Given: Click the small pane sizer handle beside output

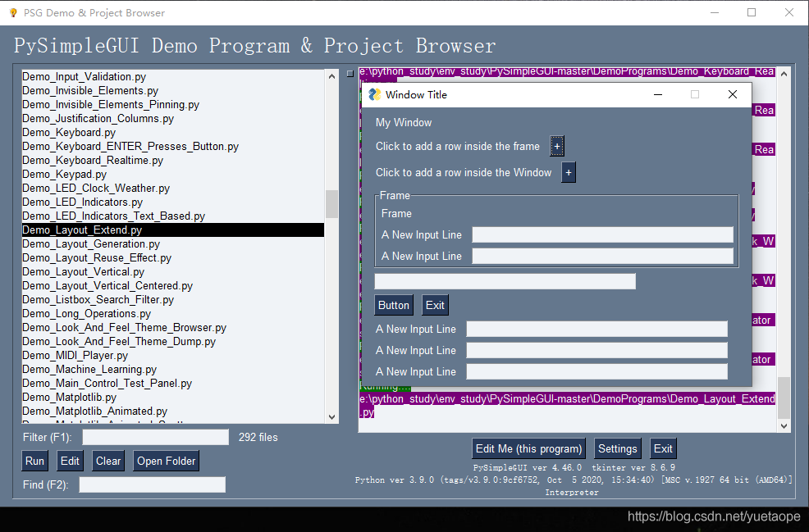Looking at the screenshot, I should (x=350, y=73).
